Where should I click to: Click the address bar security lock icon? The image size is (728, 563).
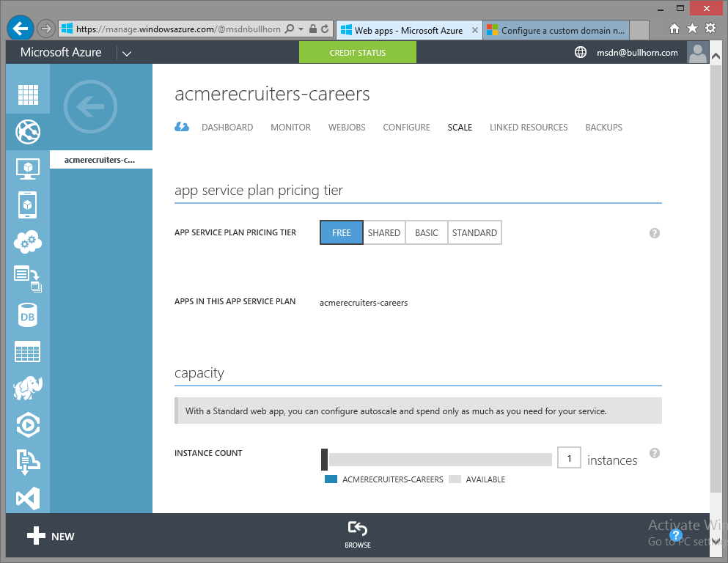(313, 29)
